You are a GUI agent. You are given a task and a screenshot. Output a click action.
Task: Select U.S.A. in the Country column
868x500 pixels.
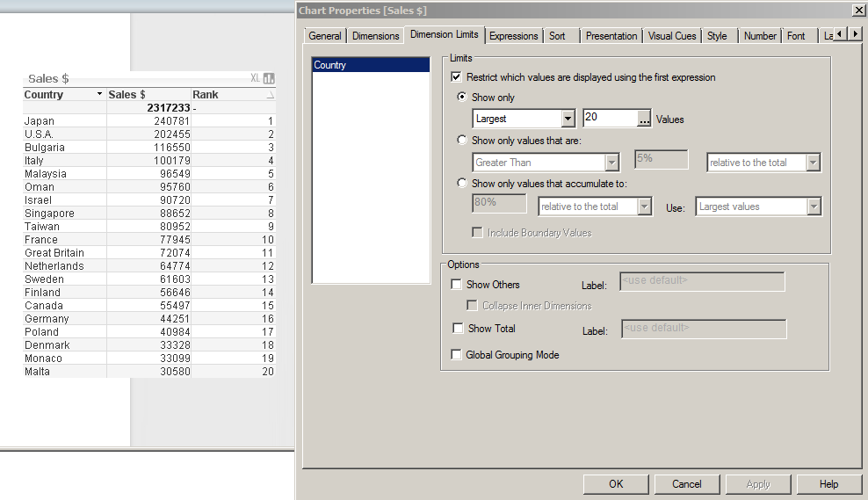click(x=64, y=134)
